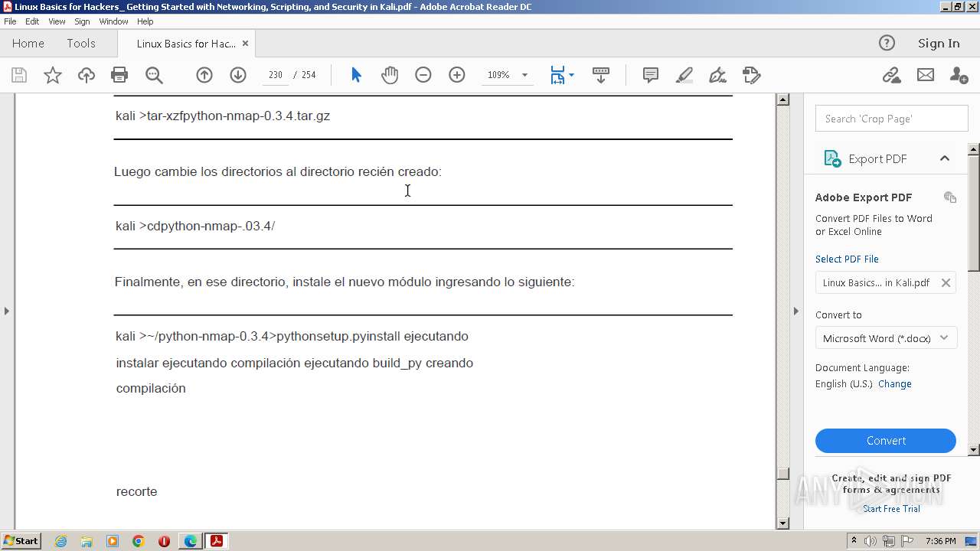Click the text 'kali >cdpython-nmap-.03.4/'
The height and width of the screenshot is (551, 980).
(x=195, y=226)
